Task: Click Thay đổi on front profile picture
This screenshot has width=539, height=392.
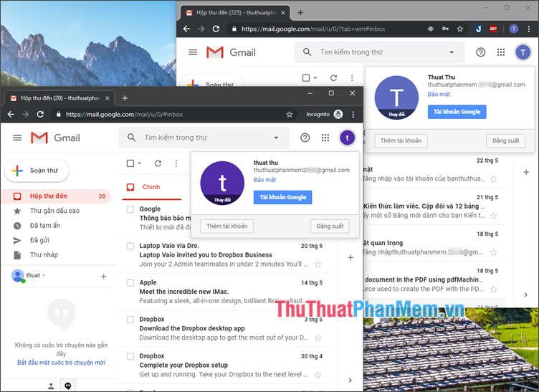Action: pyautogui.click(x=222, y=200)
